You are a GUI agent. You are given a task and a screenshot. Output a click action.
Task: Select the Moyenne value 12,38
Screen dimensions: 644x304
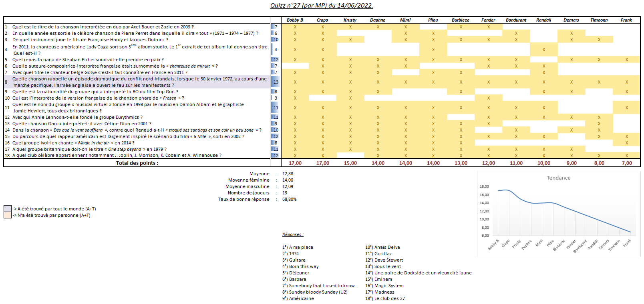pyautogui.click(x=288, y=174)
